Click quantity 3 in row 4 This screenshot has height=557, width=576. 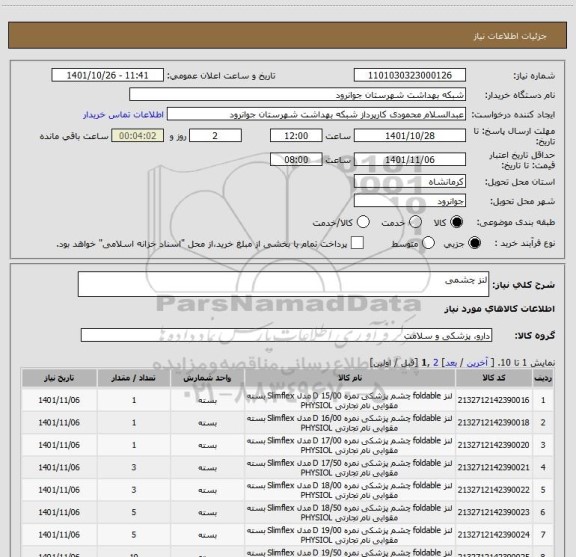pyautogui.click(x=134, y=467)
